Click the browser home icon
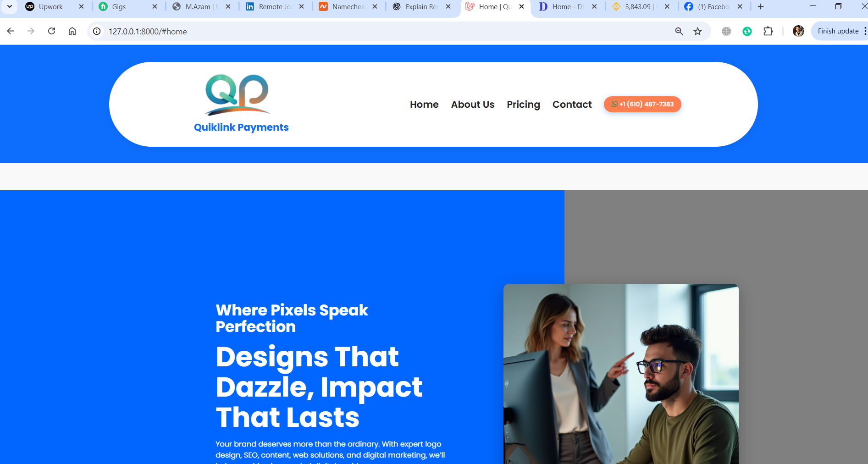The height and width of the screenshot is (464, 868). 72,31
